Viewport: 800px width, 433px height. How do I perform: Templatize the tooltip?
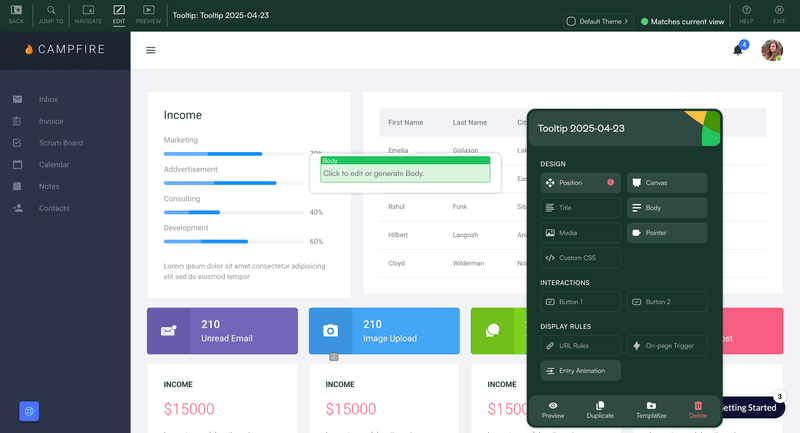(x=651, y=410)
